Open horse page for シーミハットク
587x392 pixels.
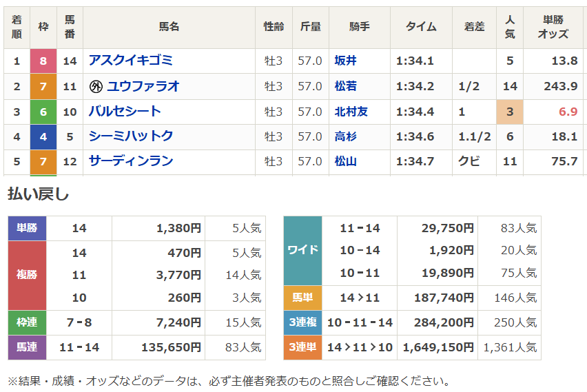tap(131, 136)
